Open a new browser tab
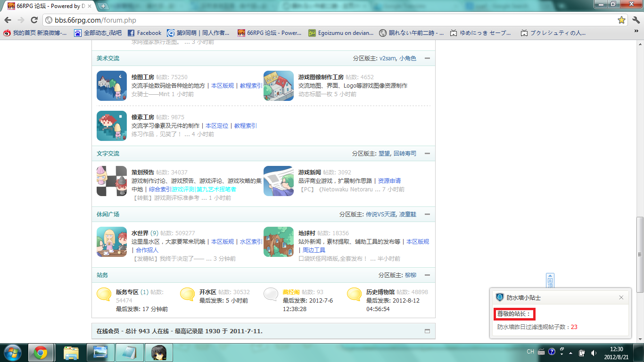 tap(103, 6)
